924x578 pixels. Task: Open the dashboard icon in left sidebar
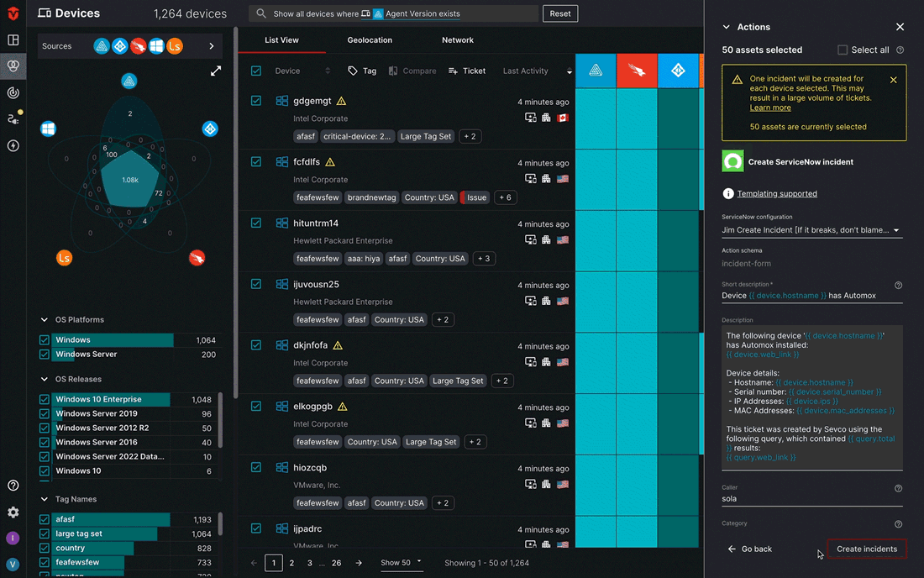13,40
